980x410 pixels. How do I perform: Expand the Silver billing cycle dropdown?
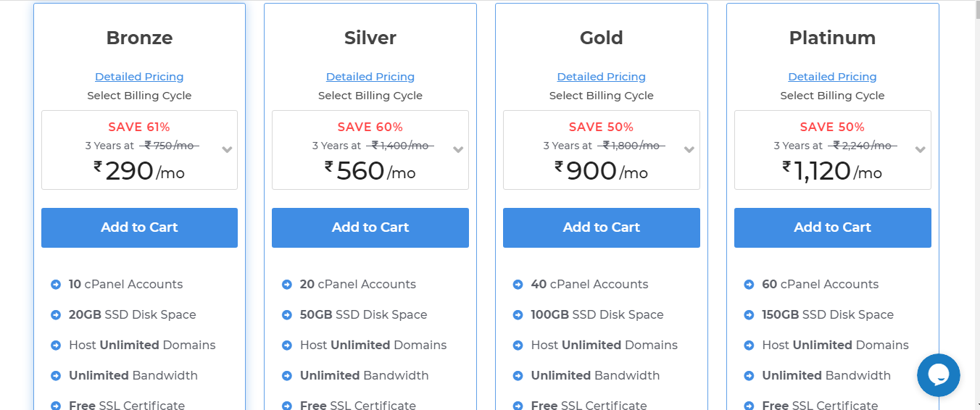pyautogui.click(x=458, y=150)
